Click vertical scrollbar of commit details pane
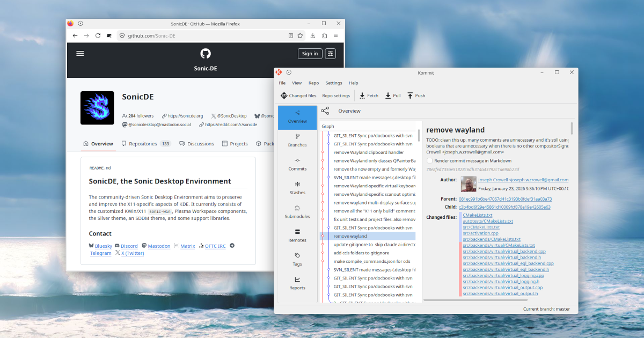The image size is (644, 338). 572,129
